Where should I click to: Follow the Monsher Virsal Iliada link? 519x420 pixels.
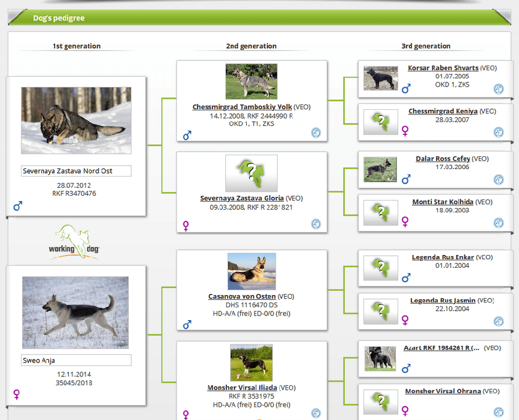pos(242,387)
